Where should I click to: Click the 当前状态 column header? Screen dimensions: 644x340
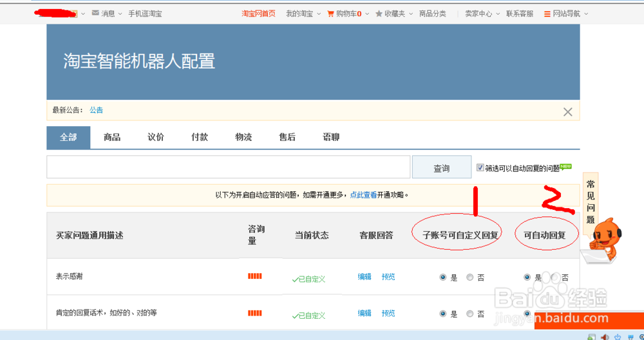[x=312, y=236]
